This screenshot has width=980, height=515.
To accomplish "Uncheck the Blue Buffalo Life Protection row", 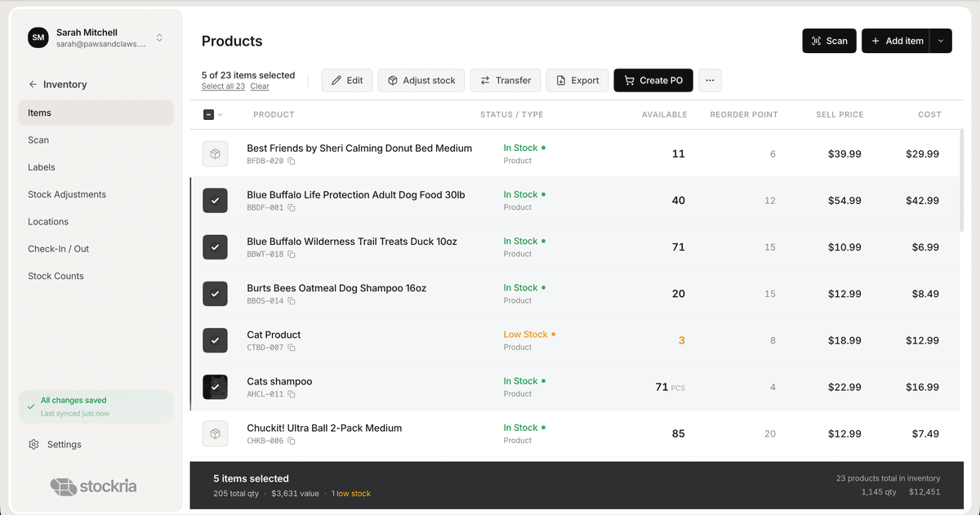I will coord(215,200).
